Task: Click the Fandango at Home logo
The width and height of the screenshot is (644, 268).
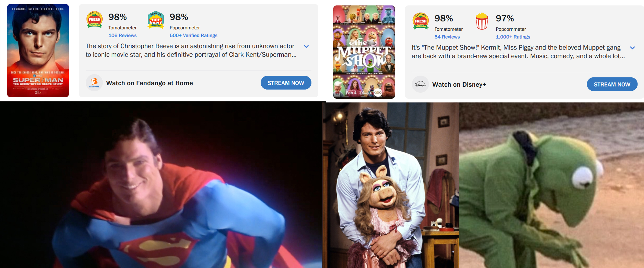Action: 94,83
